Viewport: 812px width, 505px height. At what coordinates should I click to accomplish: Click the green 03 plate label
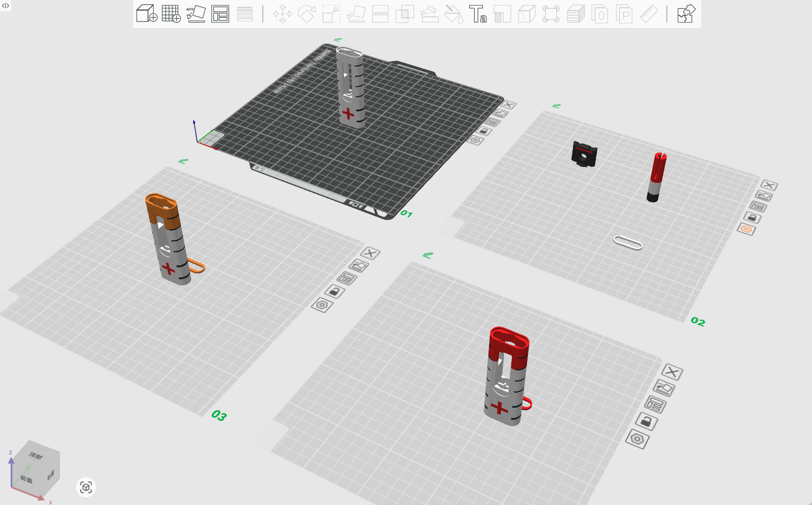[219, 415]
